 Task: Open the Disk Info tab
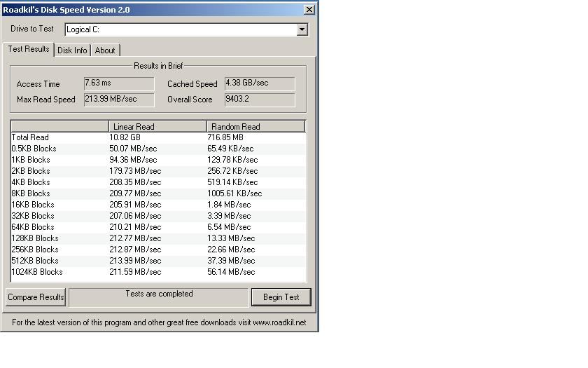(x=72, y=50)
